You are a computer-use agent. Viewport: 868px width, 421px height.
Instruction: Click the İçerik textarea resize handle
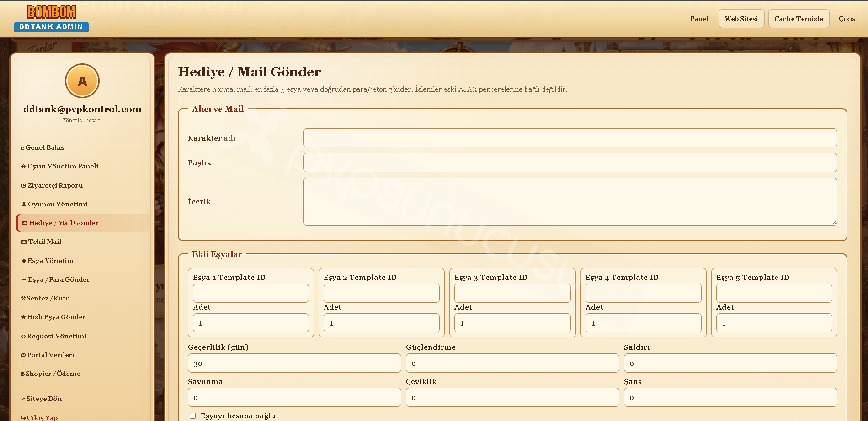click(x=834, y=222)
